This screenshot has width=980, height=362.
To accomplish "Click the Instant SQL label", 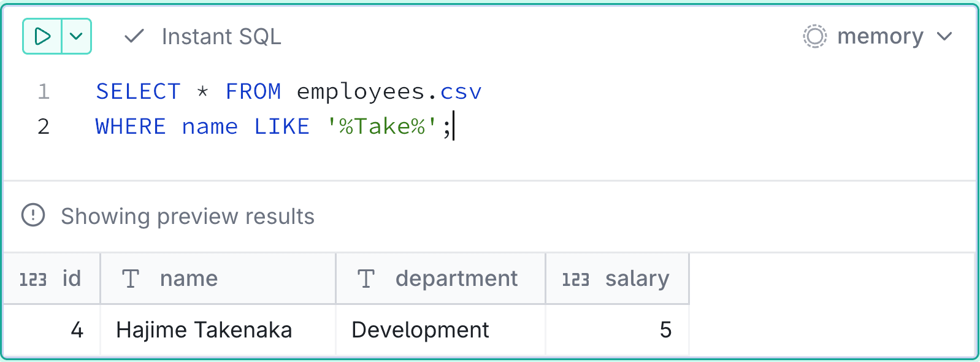I will [x=221, y=37].
